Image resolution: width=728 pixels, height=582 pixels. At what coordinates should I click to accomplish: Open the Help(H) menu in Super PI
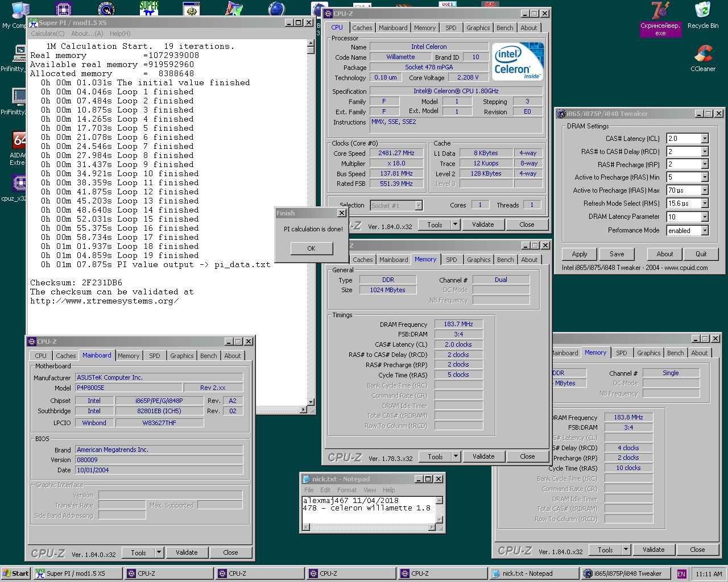[120, 34]
